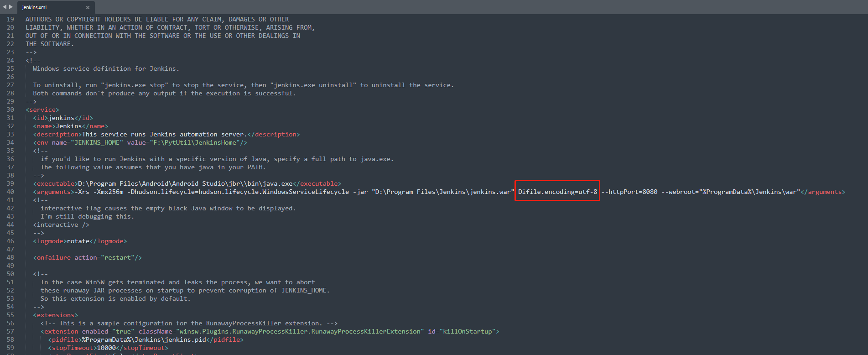The image size is (868, 355).
Task: Click the opening <arguments> tag
Action: tap(54, 192)
